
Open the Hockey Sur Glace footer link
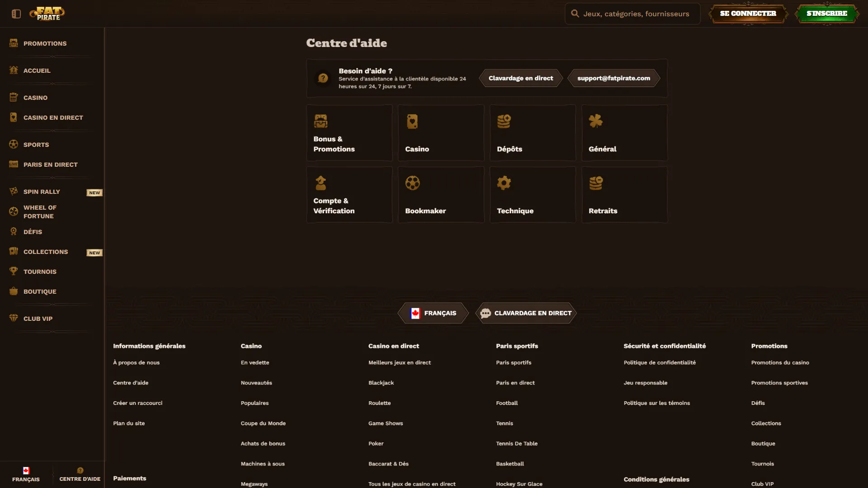tap(519, 484)
